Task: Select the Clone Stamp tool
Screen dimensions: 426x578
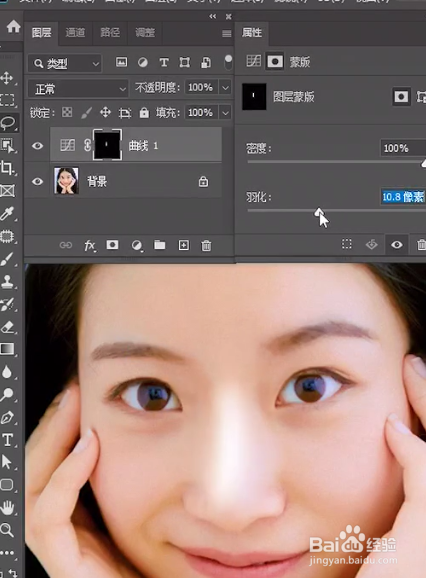Action: (7, 282)
